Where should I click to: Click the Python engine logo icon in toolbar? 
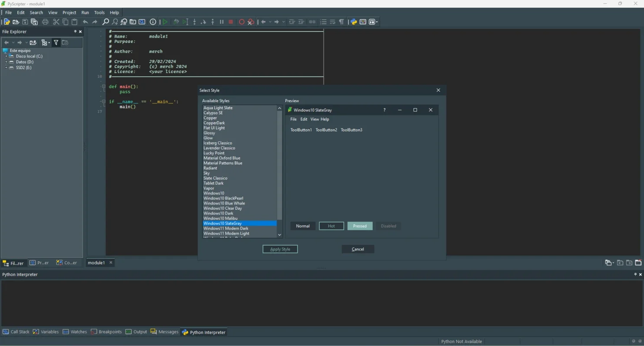click(x=353, y=22)
